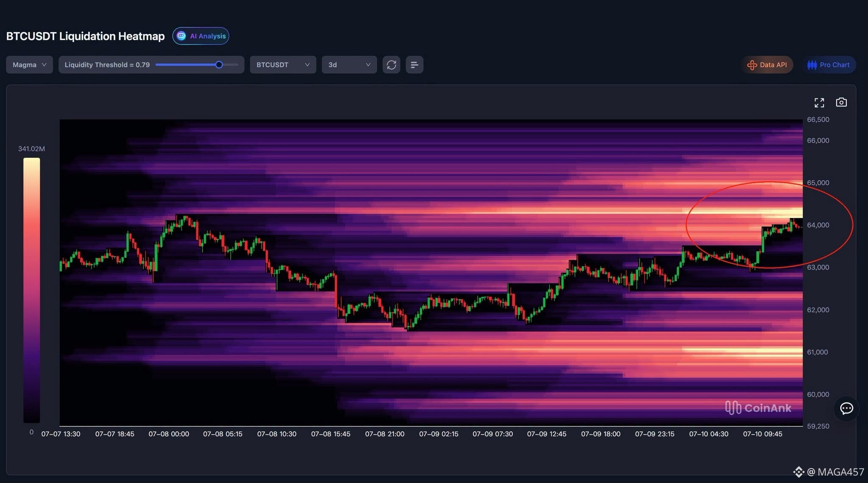Screen dimensions: 868x483
Task: Click the 66,000 price axis label
Action: point(818,140)
